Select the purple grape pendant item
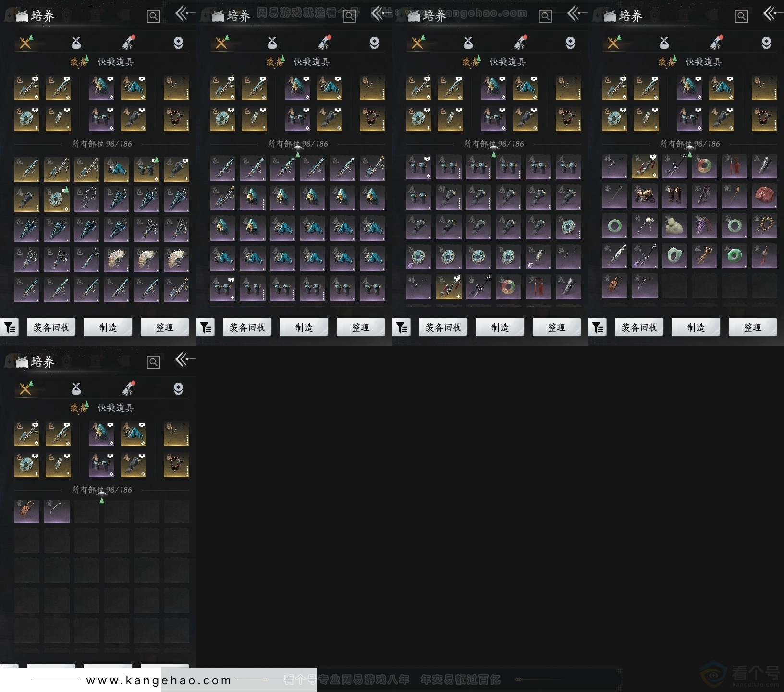Image resolution: width=784 pixels, height=692 pixels. pos(704,226)
